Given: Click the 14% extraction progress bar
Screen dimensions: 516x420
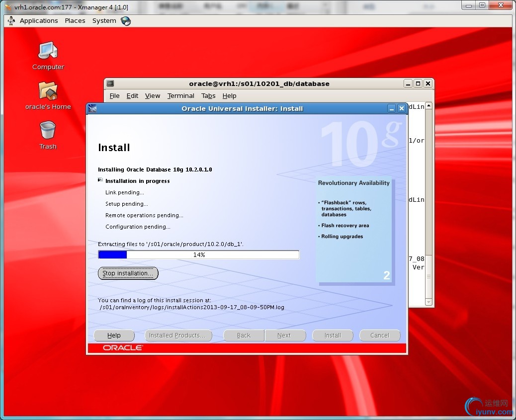Looking at the screenshot, I should click(x=199, y=255).
